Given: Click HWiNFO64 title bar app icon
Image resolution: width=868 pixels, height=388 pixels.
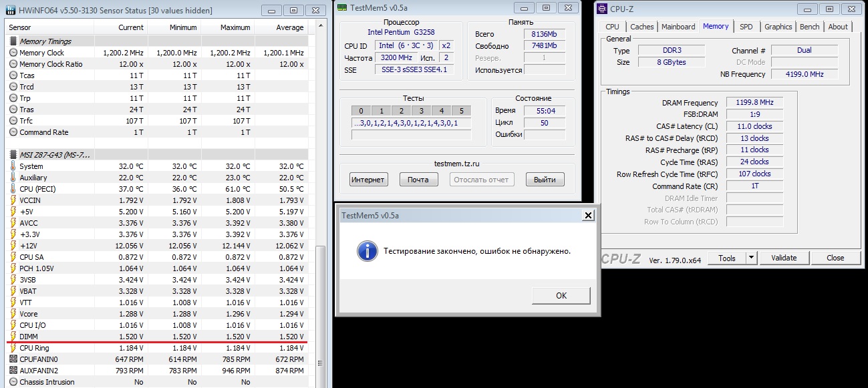Looking at the screenshot, I should pos(10,10).
